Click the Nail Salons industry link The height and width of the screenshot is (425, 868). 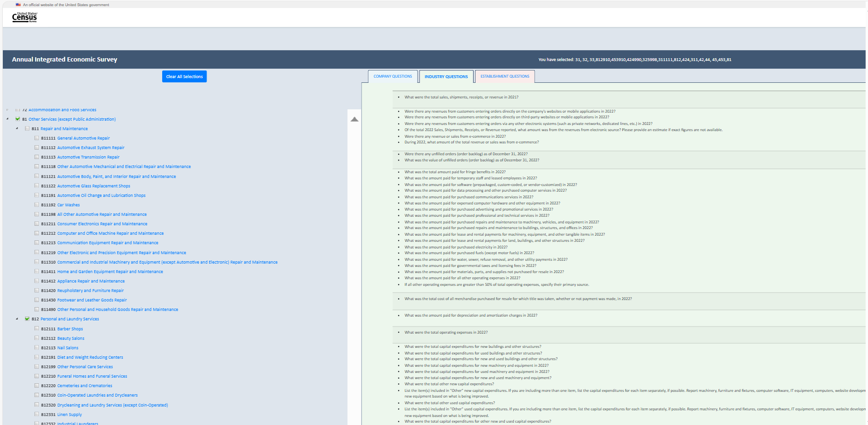pos(68,348)
